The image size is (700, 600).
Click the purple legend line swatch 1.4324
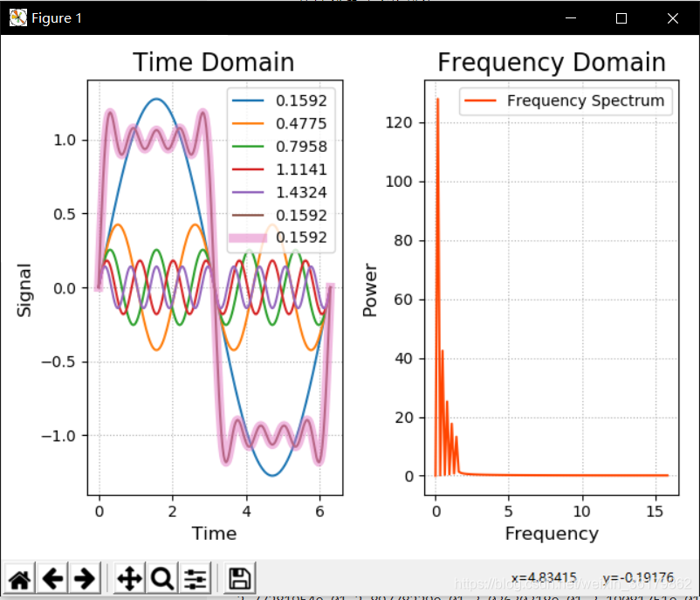click(248, 192)
